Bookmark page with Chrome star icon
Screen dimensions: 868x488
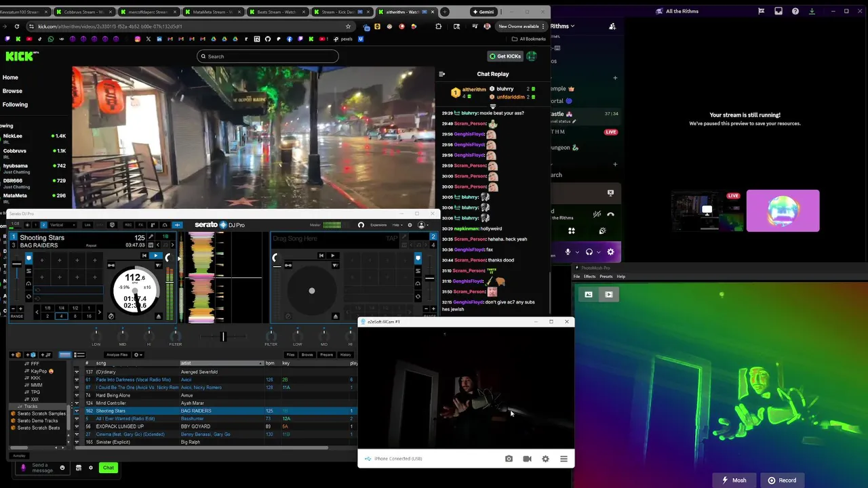348,26
